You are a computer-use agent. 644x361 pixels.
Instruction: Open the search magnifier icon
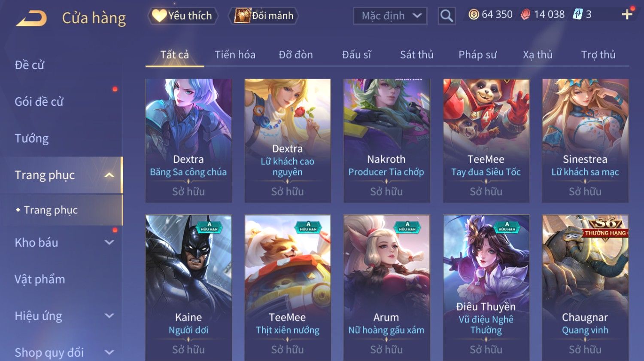tap(447, 16)
